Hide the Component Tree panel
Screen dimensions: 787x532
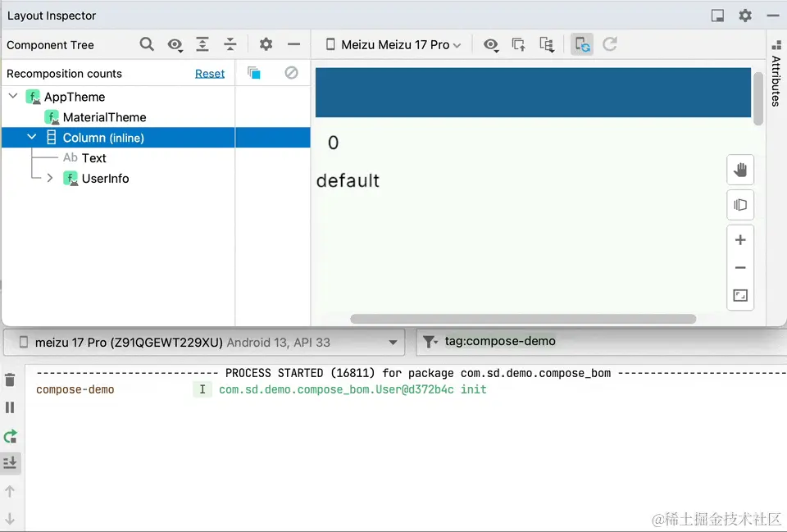[x=293, y=44]
